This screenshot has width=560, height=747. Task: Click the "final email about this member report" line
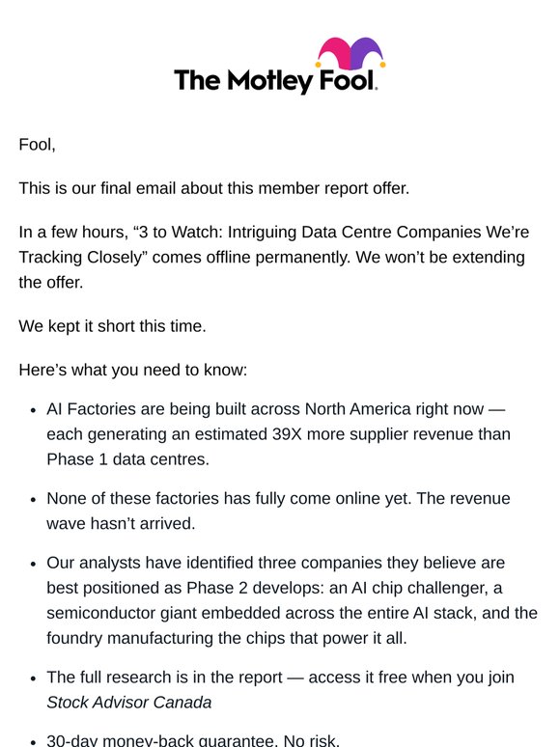(x=214, y=188)
